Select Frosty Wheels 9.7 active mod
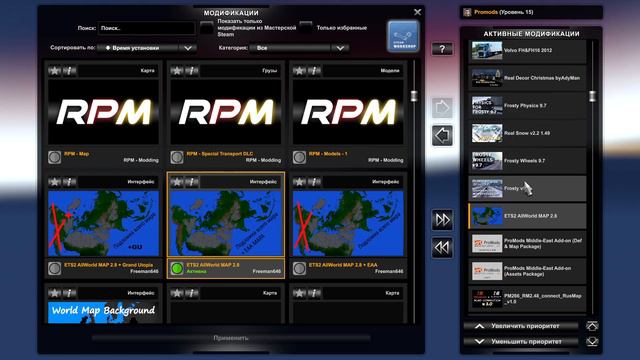Image resolution: width=640 pixels, height=360 pixels. click(x=527, y=161)
